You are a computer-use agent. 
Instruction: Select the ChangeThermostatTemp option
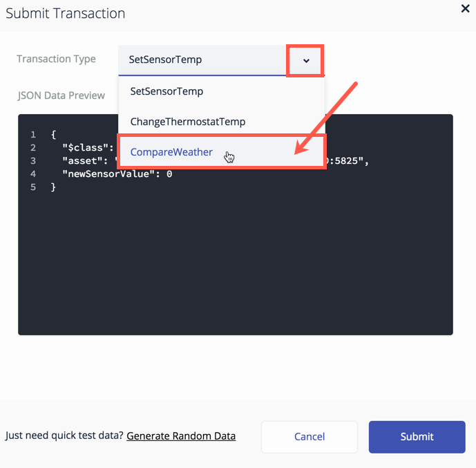[x=222, y=122]
